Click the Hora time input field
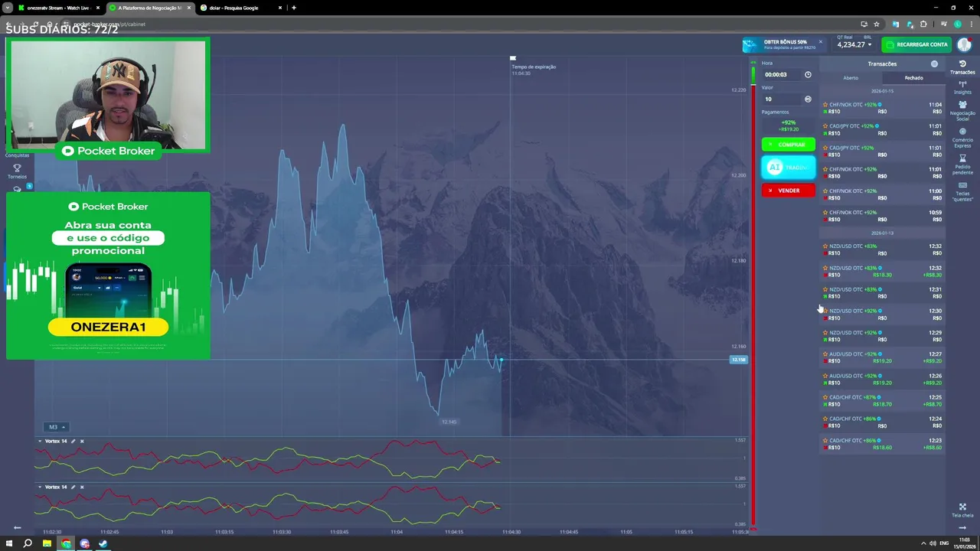Viewport: 980px width, 551px height. click(x=782, y=74)
